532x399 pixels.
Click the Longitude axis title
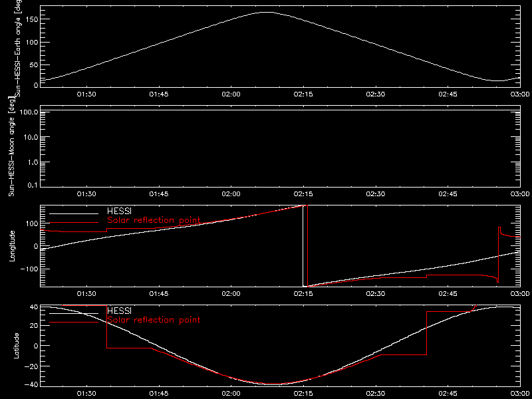pyautogui.click(x=13, y=246)
